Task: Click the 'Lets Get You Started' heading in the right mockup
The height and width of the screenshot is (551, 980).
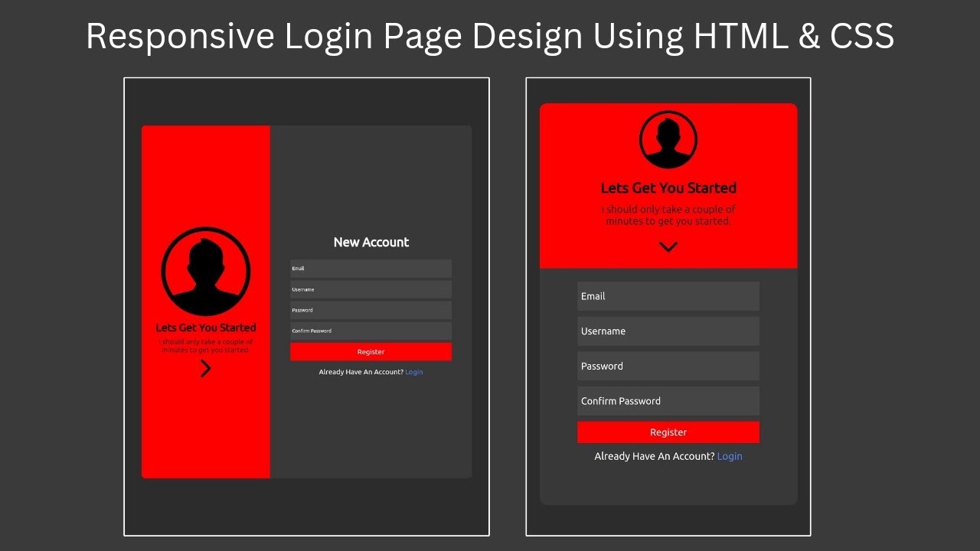Action: [668, 188]
